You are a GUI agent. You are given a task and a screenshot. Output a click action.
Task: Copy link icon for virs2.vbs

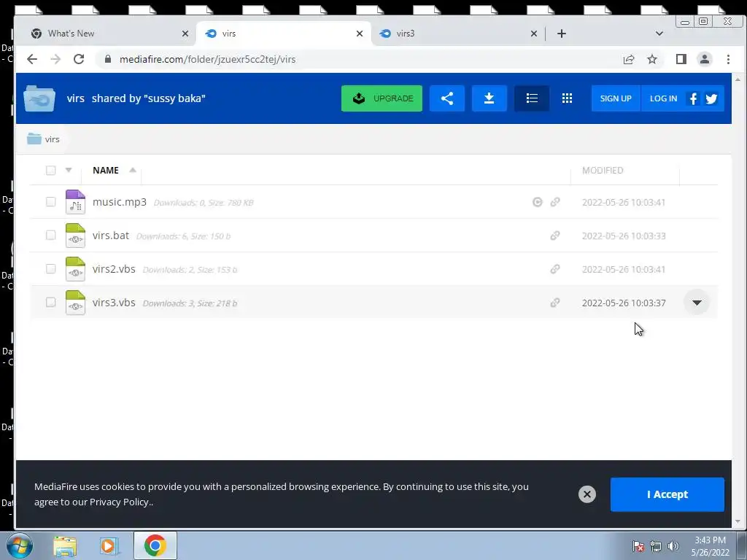[555, 269]
